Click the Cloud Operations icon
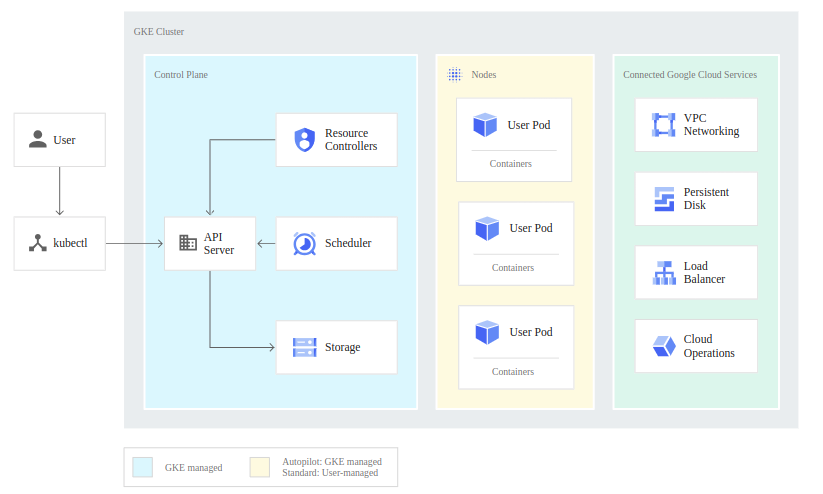823x494 pixels. point(664,346)
